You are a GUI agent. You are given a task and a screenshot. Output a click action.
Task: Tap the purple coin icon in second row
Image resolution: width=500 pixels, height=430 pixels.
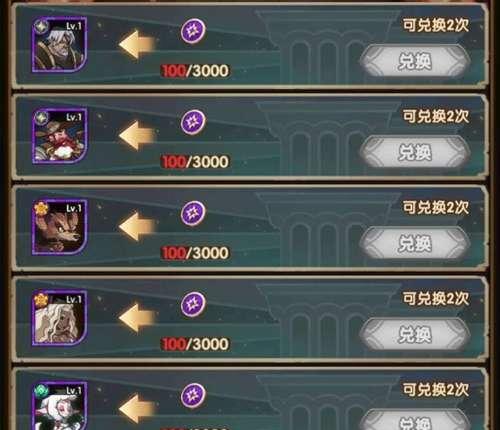click(x=193, y=122)
